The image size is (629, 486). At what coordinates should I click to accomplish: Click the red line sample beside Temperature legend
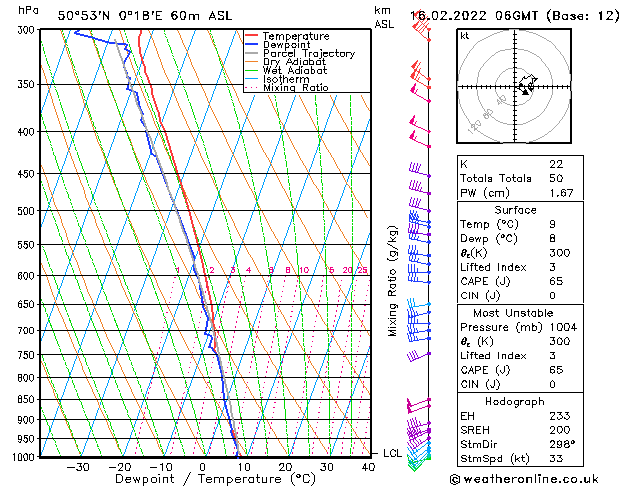coord(252,36)
